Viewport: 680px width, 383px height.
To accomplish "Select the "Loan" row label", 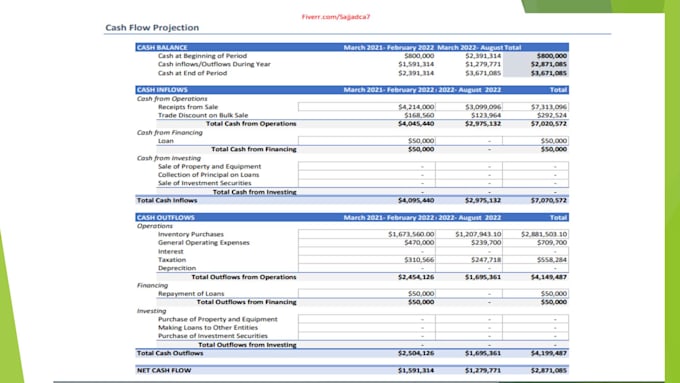I will click(x=166, y=141).
